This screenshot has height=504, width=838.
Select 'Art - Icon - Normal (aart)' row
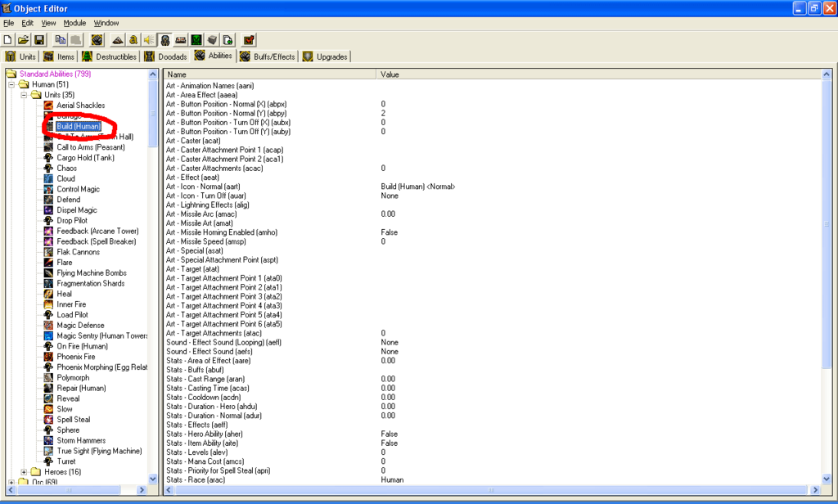point(493,187)
